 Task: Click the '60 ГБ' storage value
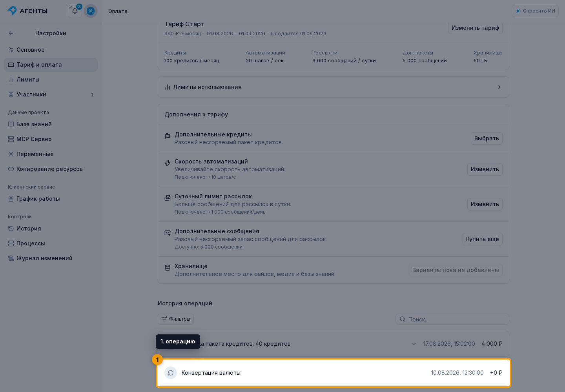480,61
